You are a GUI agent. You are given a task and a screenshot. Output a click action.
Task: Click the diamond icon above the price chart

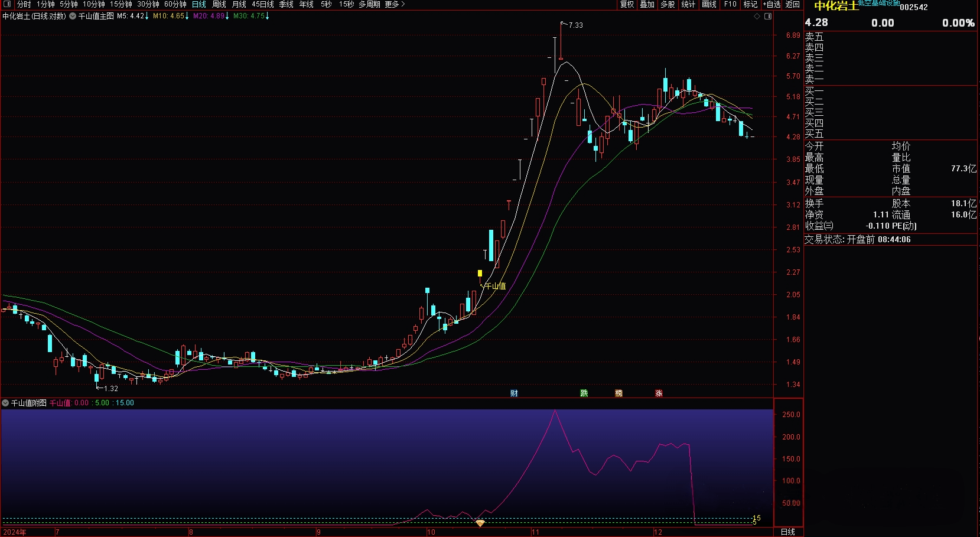(757, 17)
